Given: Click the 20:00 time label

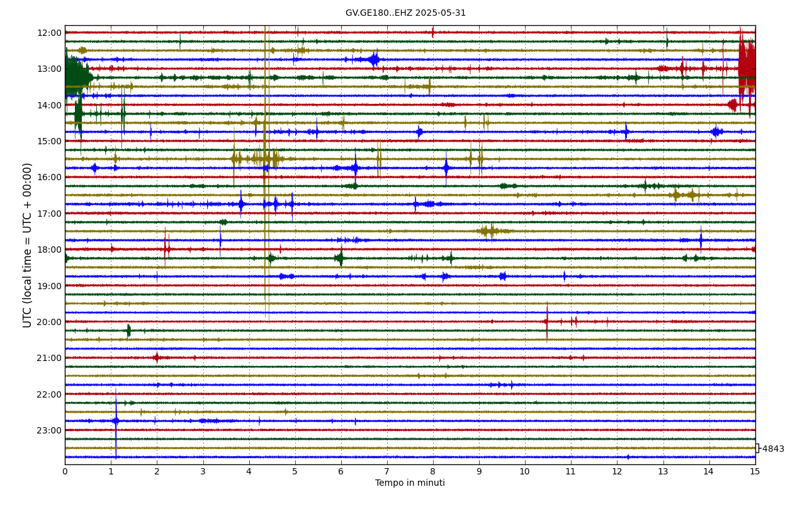Looking at the screenshot, I should coord(49,322).
